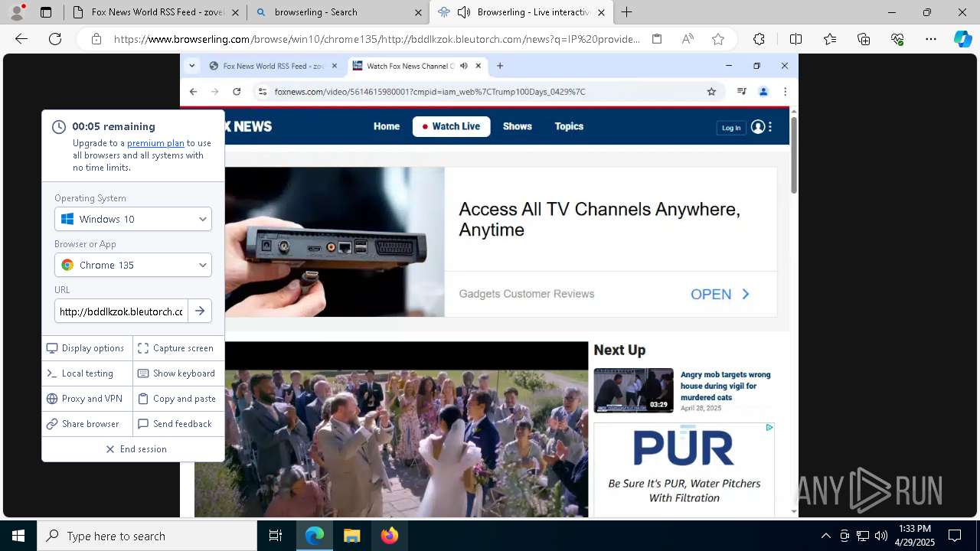
Task: Expand Operating System Windows 10 dropdown
Action: click(133, 219)
